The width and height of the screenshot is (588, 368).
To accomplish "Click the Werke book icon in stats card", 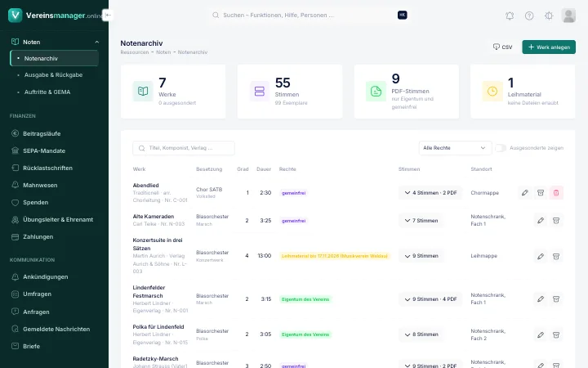I will click(143, 91).
